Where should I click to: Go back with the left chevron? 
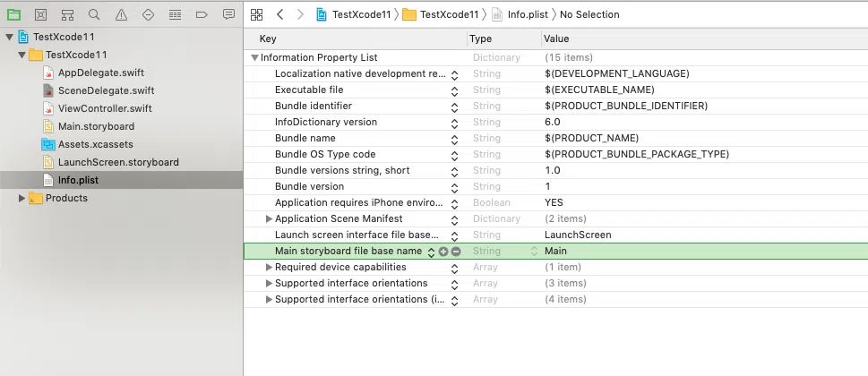(280, 15)
